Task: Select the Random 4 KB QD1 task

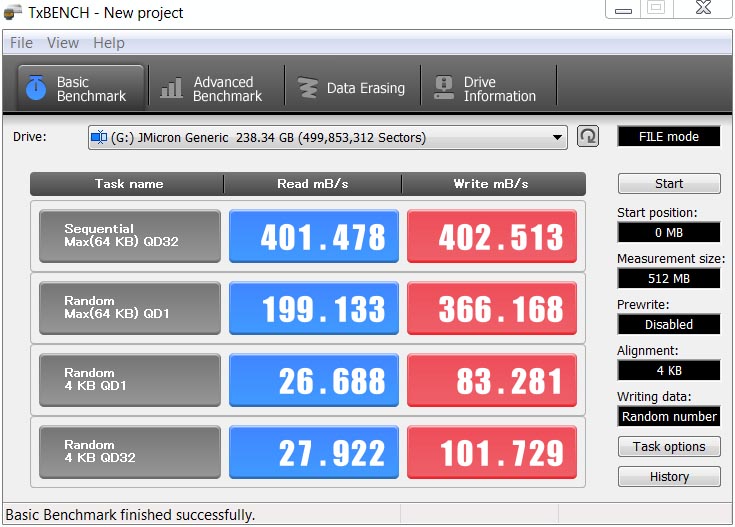Action: pos(130,380)
